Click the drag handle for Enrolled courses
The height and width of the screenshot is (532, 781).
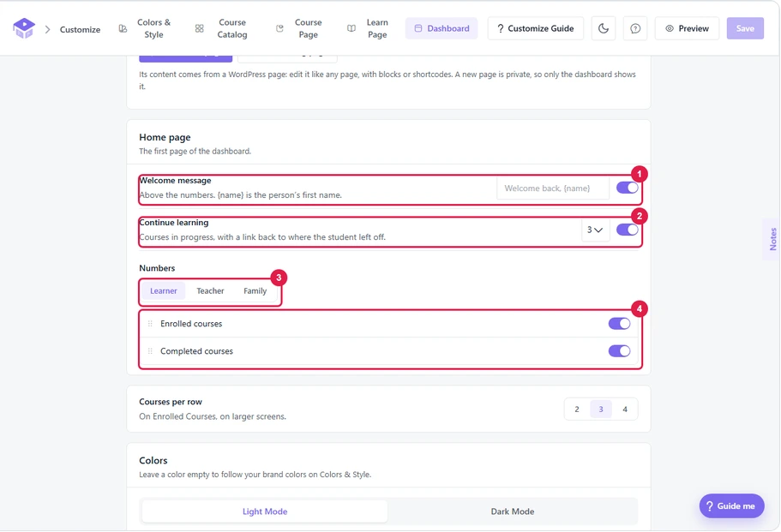(150, 324)
